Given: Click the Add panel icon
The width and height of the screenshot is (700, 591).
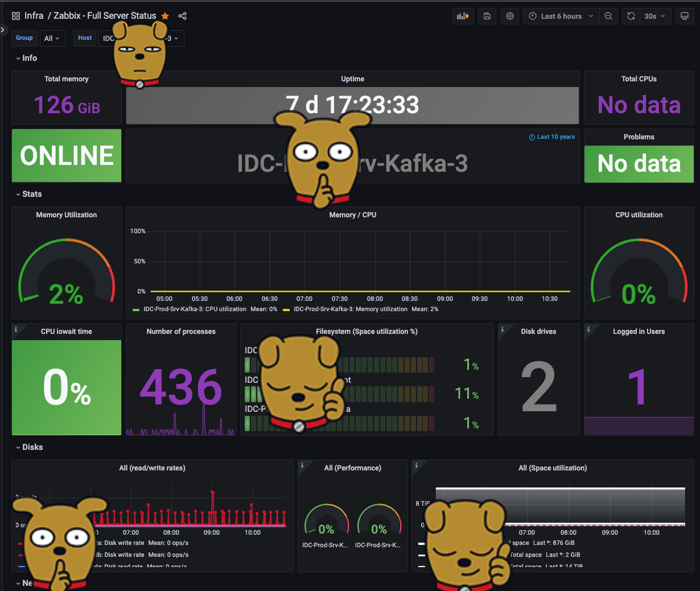Looking at the screenshot, I should (x=463, y=16).
